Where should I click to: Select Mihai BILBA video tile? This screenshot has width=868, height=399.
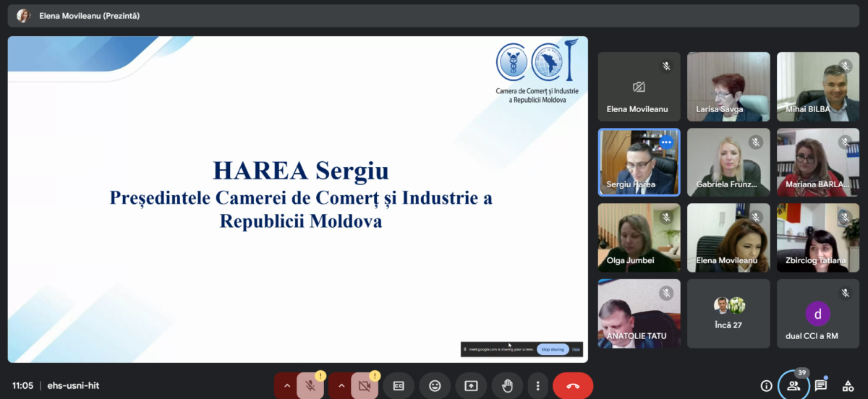(818, 87)
